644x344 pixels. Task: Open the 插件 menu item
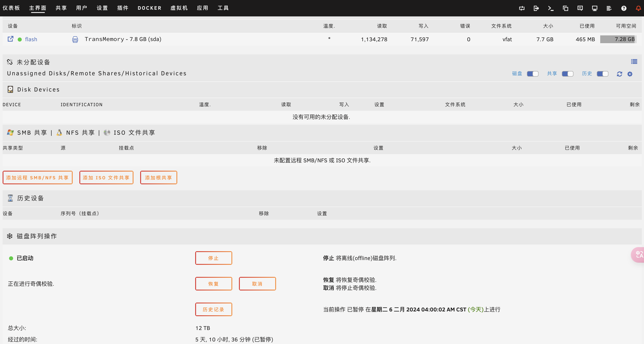(123, 8)
